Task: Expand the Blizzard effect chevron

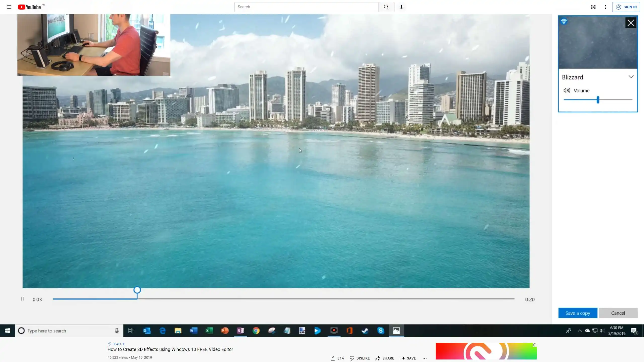Action: tap(631, 77)
